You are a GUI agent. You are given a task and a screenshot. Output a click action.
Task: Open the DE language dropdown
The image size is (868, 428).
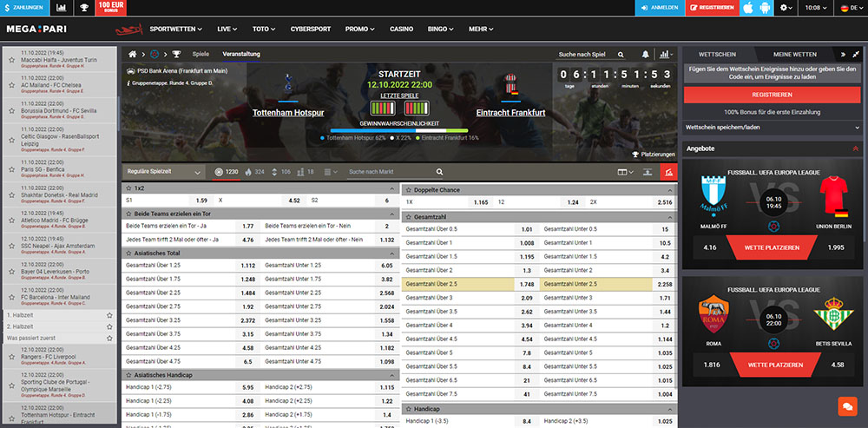pos(851,8)
